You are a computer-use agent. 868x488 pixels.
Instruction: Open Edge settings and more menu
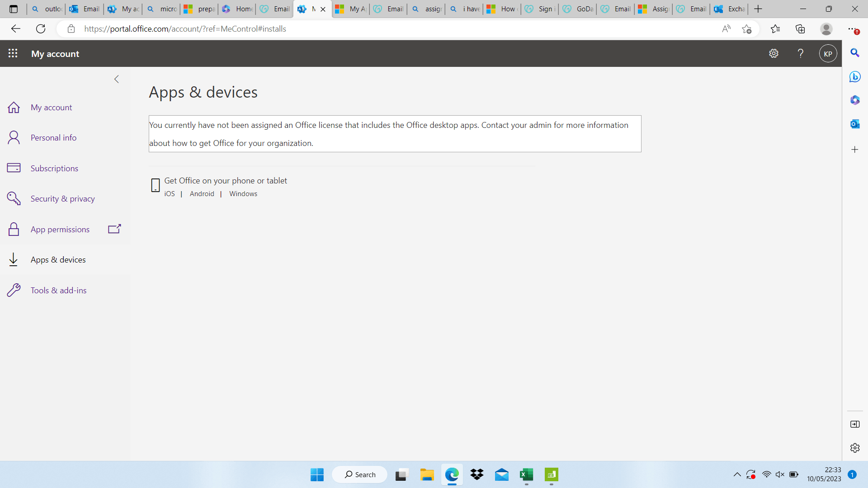point(852,29)
